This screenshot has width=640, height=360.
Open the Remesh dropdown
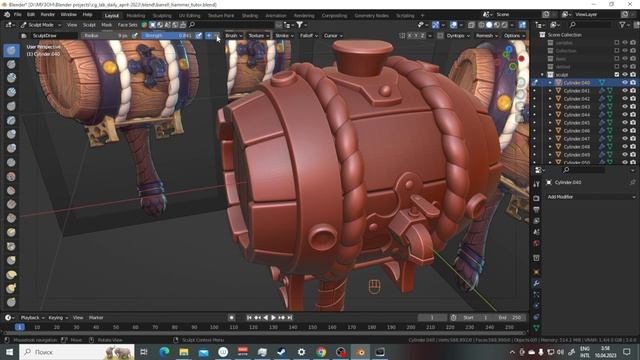(487, 36)
